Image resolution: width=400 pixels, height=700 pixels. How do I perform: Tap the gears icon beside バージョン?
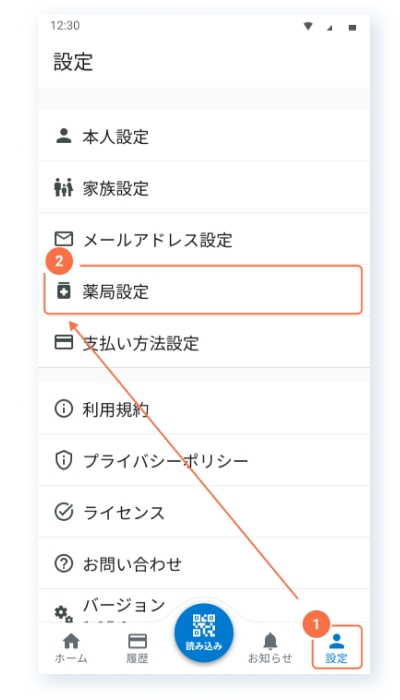(63, 614)
